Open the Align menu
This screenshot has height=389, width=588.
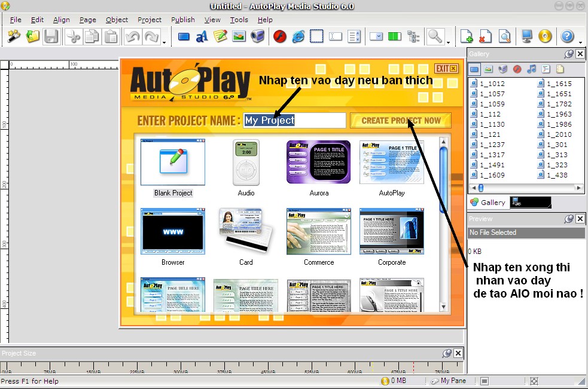(x=62, y=20)
